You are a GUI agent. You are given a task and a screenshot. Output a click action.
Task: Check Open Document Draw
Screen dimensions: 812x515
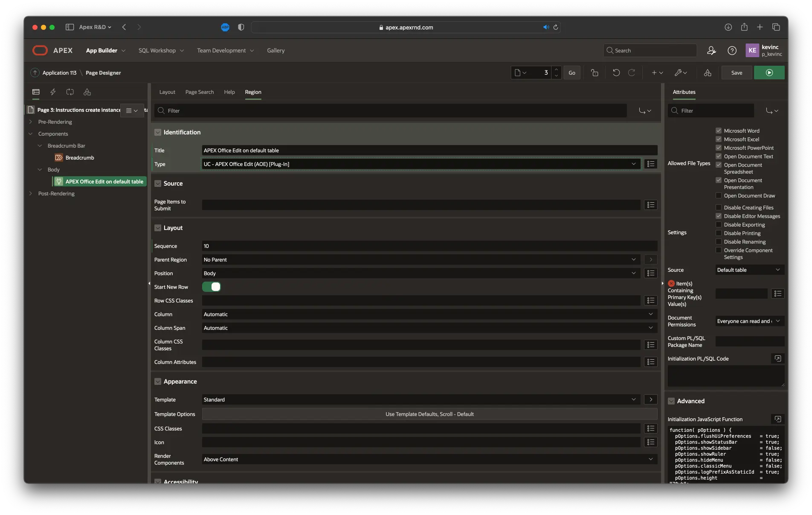(719, 195)
